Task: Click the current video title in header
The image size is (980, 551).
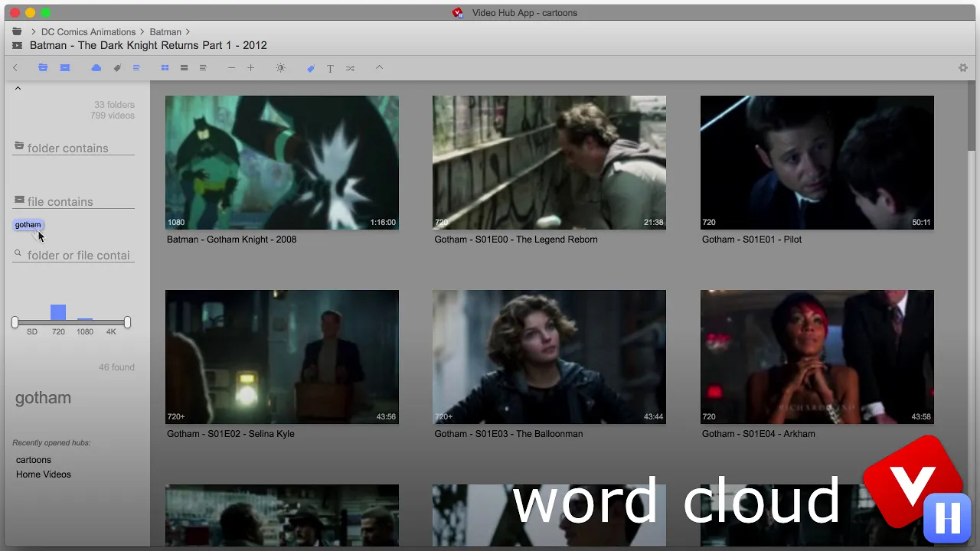Action: 149,46
